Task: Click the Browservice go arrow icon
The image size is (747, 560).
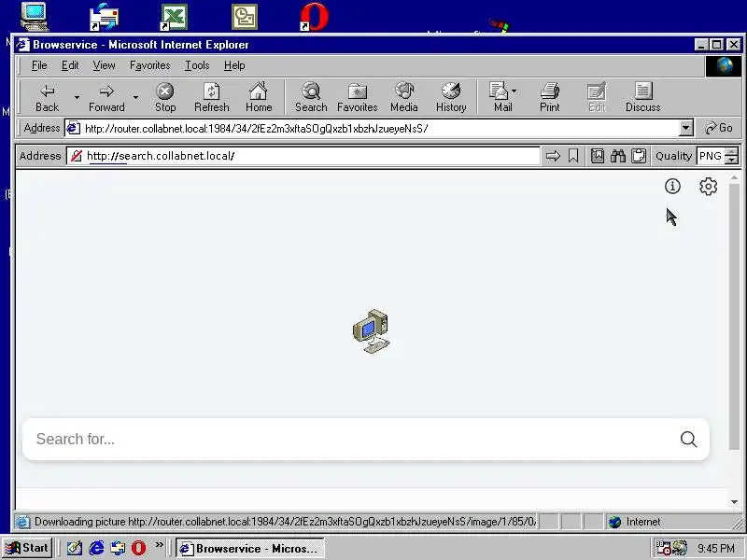Action: click(x=553, y=156)
